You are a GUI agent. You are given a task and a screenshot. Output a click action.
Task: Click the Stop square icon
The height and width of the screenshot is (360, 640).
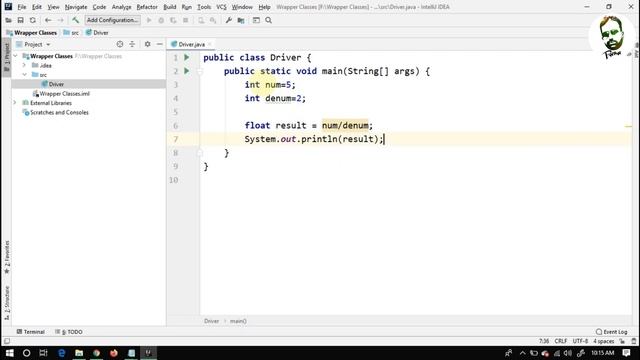click(186, 20)
